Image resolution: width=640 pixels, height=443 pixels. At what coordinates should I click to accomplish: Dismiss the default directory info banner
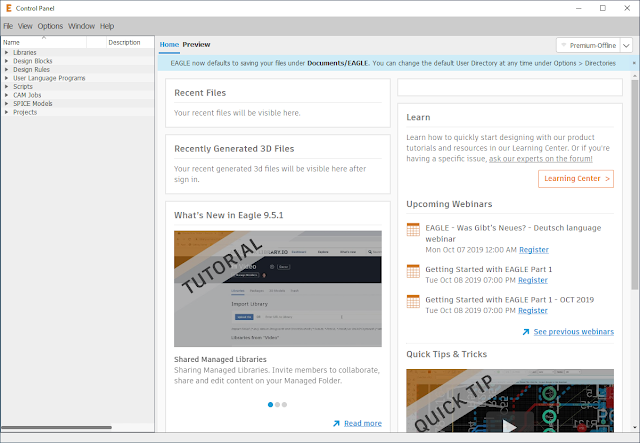[634, 63]
